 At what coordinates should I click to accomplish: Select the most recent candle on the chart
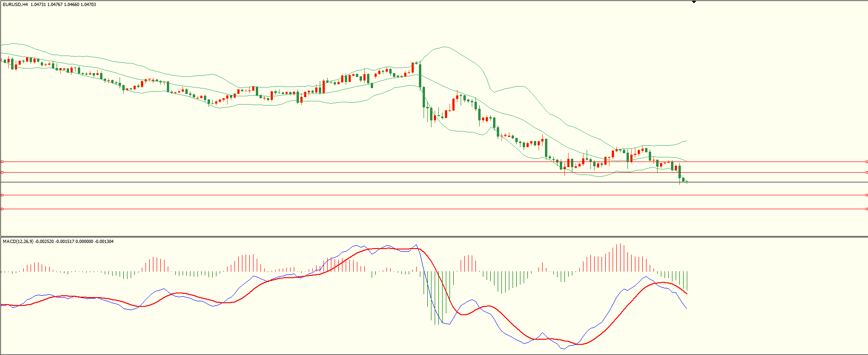click(x=686, y=181)
